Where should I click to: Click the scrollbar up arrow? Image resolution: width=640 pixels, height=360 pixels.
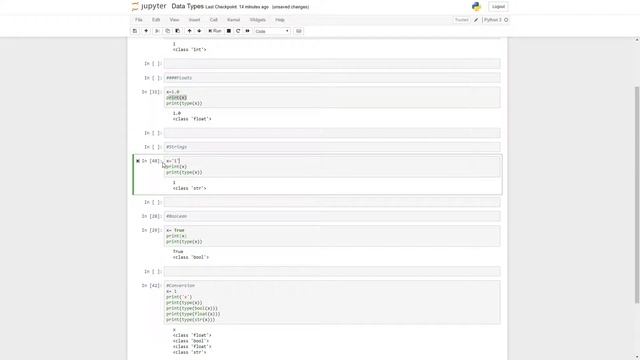pyautogui.click(x=637, y=40)
